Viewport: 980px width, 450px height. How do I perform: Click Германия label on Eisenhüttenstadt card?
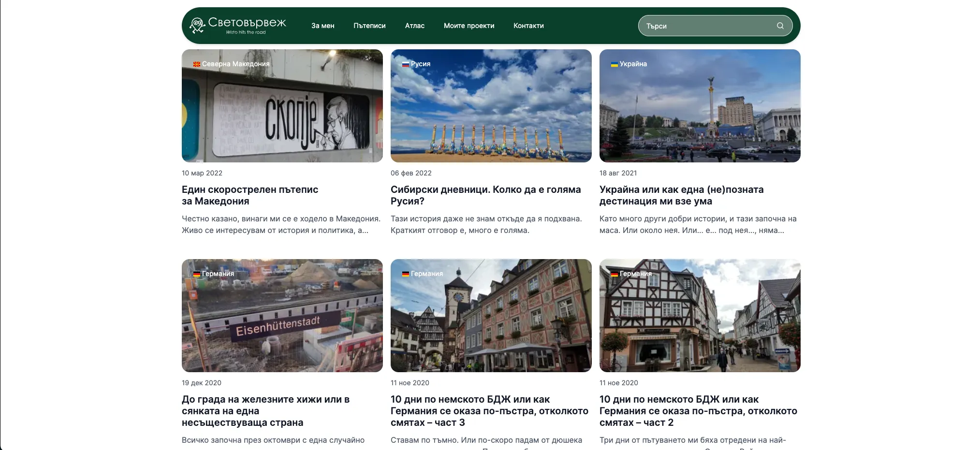(x=218, y=274)
